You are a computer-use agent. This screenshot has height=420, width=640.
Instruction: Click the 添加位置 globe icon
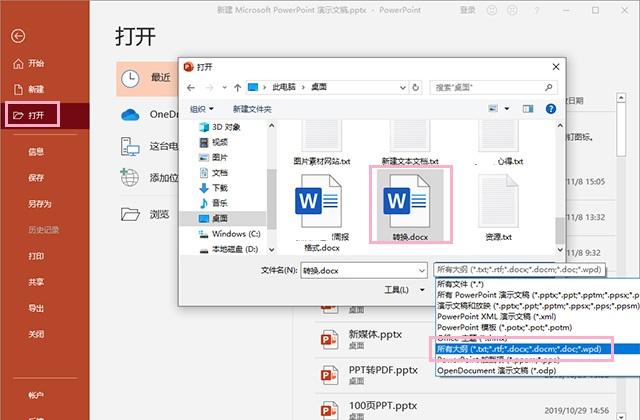coord(130,178)
